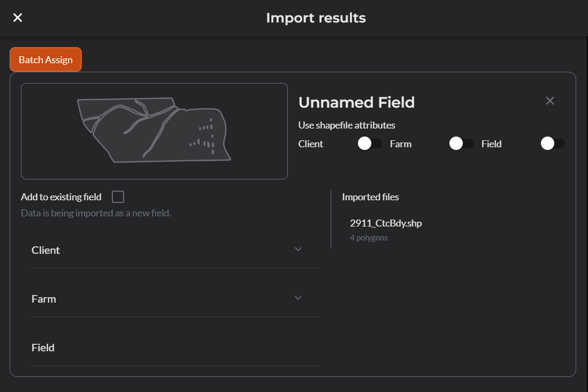
Task: Click the 'Imported files' heading
Action: pyautogui.click(x=370, y=197)
